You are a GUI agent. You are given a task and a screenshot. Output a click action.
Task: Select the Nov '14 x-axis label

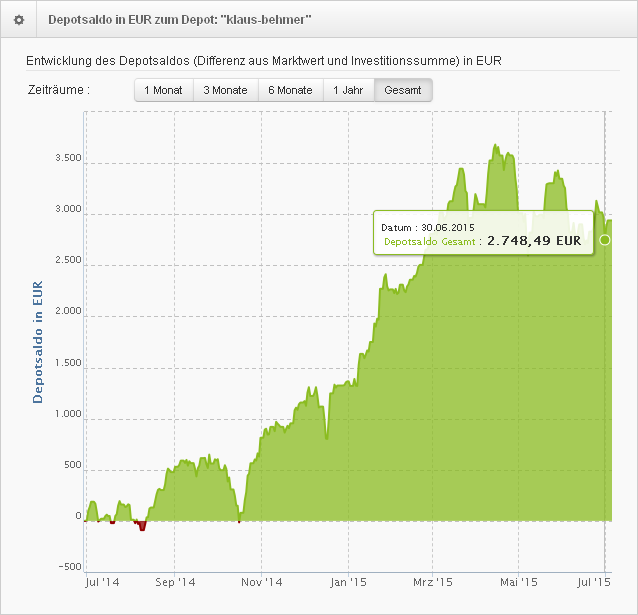click(263, 580)
